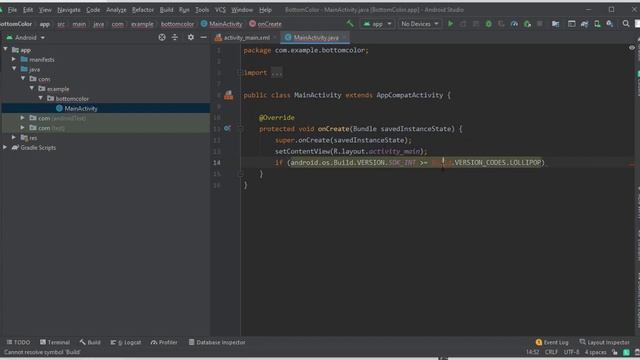Open the Logcat tool window
Screen dimensions: 640x360
126,342
